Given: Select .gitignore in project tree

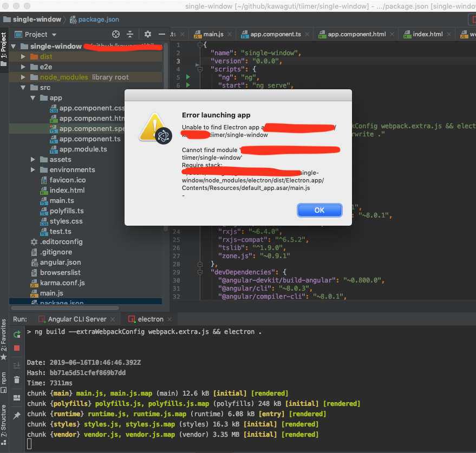Looking at the screenshot, I should coord(56,252).
